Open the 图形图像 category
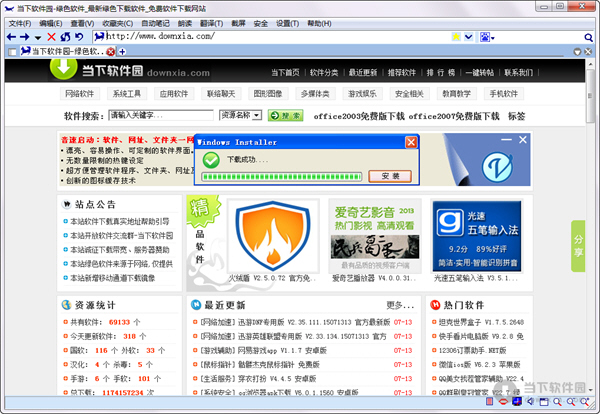 [268, 94]
